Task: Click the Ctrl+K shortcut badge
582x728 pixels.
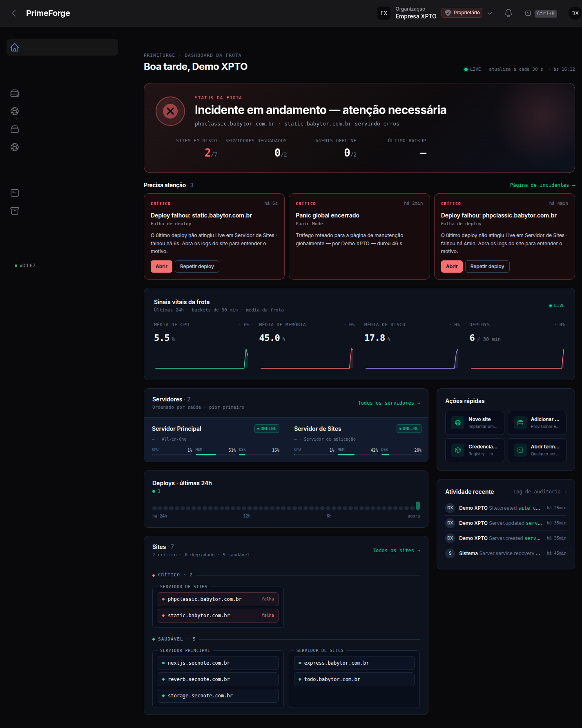Action: (x=546, y=13)
